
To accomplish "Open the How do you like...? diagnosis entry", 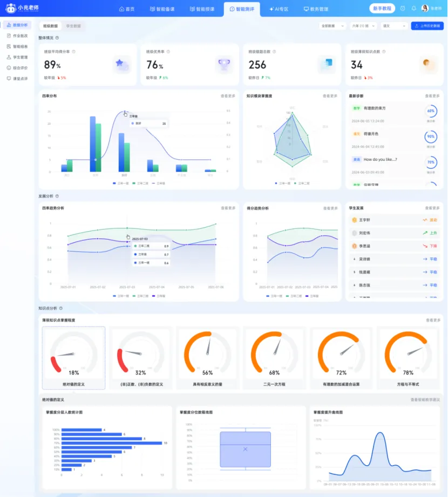I will click(x=394, y=166).
